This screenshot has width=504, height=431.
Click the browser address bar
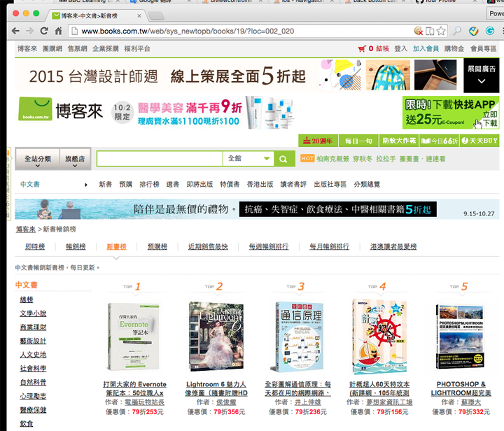241,31
